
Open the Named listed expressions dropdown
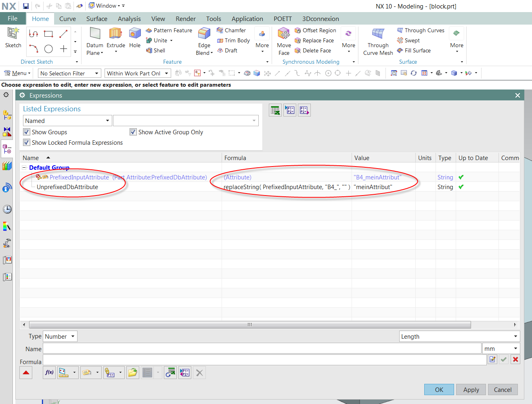point(67,121)
